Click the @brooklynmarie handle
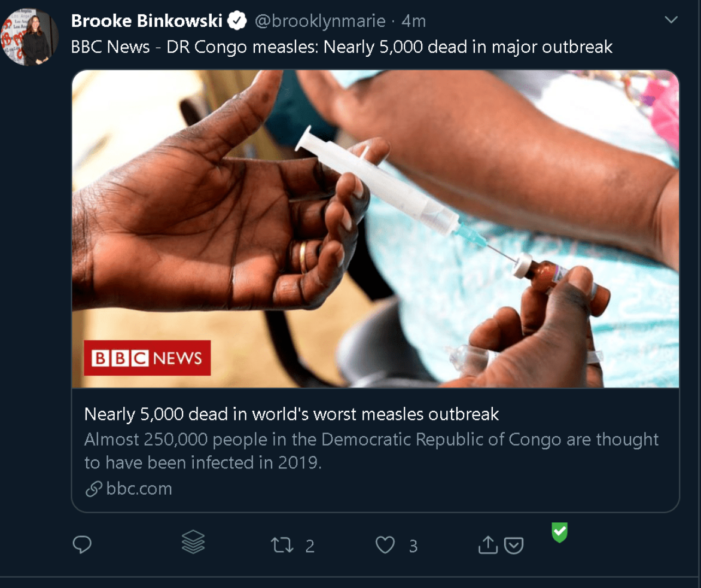 pos(320,22)
